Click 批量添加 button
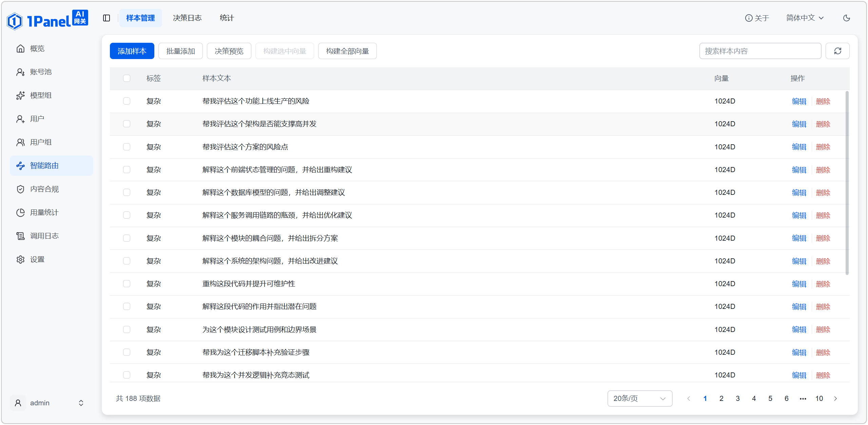Viewport: 868px width, 425px height. click(x=180, y=51)
